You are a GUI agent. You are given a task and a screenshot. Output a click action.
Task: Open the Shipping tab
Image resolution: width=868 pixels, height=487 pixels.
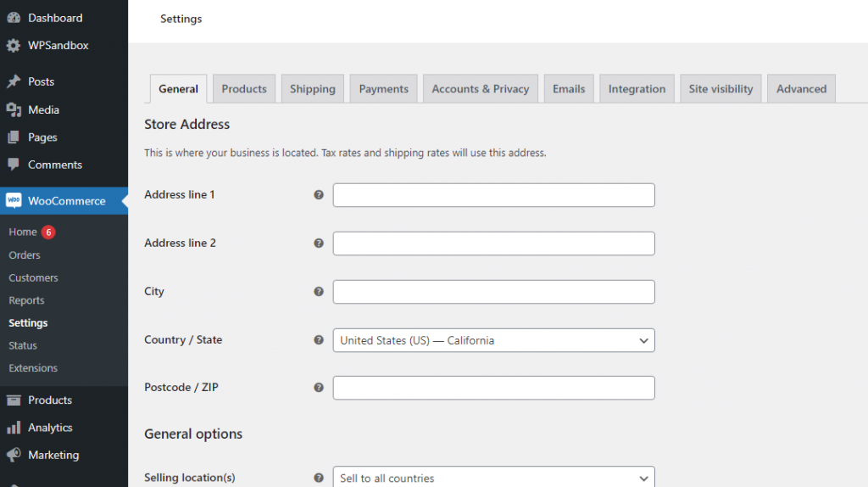click(x=313, y=88)
